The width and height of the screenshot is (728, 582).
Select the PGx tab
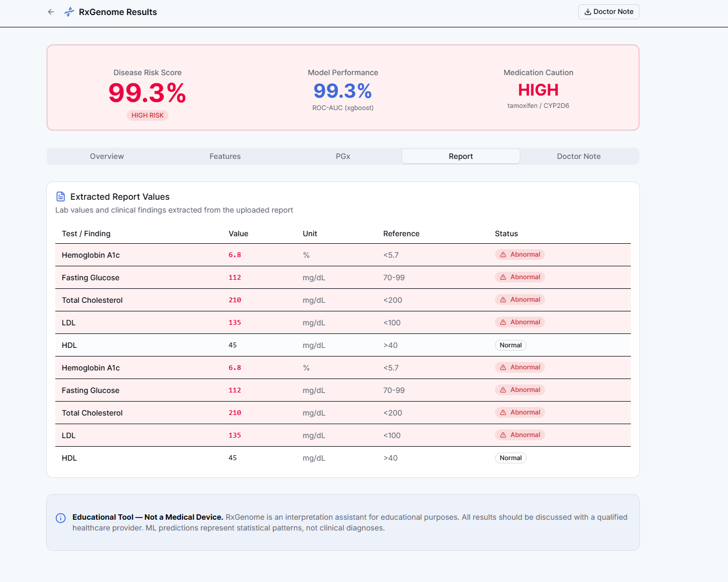point(343,156)
